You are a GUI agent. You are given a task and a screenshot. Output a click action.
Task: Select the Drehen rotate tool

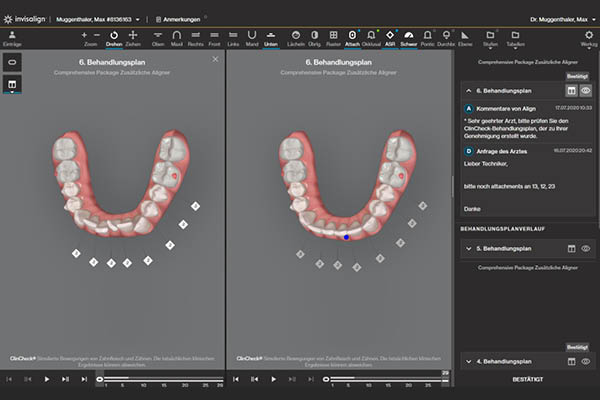pos(114,39)
